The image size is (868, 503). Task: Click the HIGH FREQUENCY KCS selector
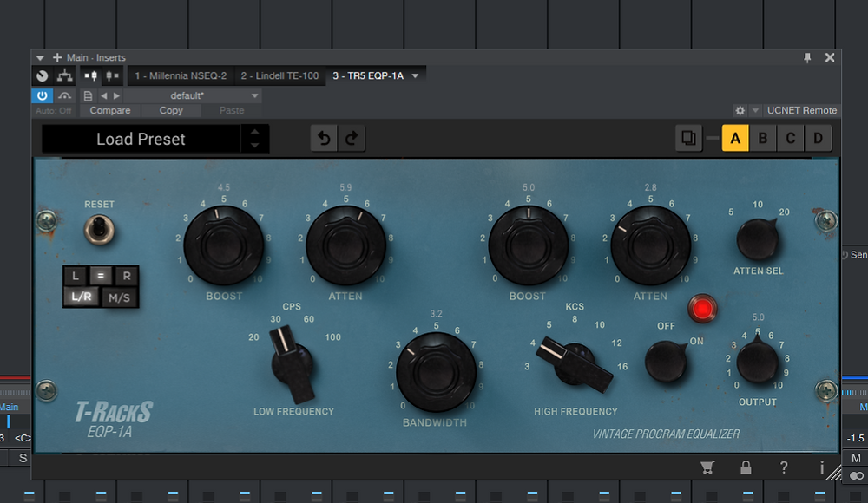pos(575,364)
